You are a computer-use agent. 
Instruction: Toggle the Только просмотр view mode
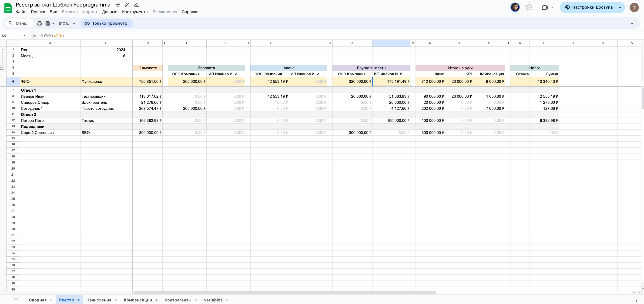coord(107,23)
